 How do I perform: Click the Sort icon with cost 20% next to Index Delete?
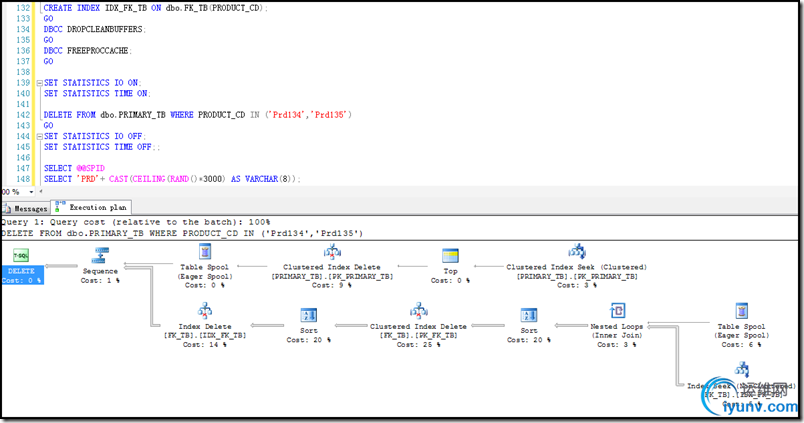tap(309, 315)
